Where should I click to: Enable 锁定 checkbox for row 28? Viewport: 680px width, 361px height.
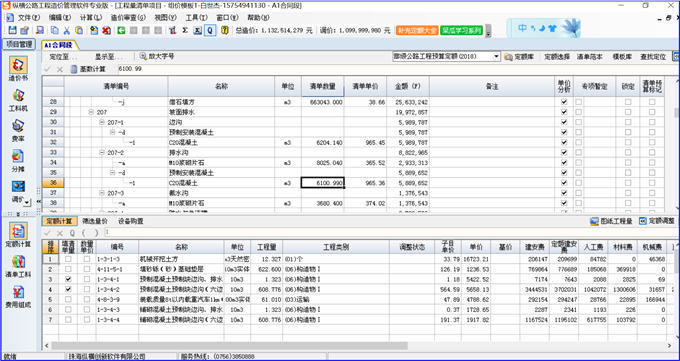628,102
